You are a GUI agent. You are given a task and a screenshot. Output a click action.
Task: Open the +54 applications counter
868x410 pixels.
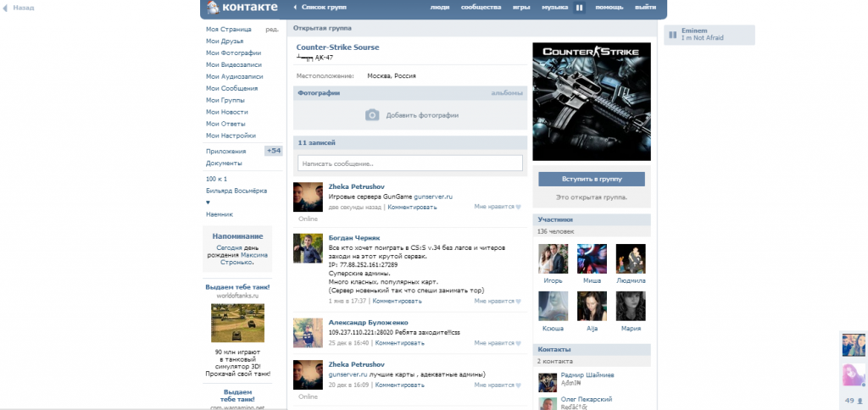[x=273, y=151]
